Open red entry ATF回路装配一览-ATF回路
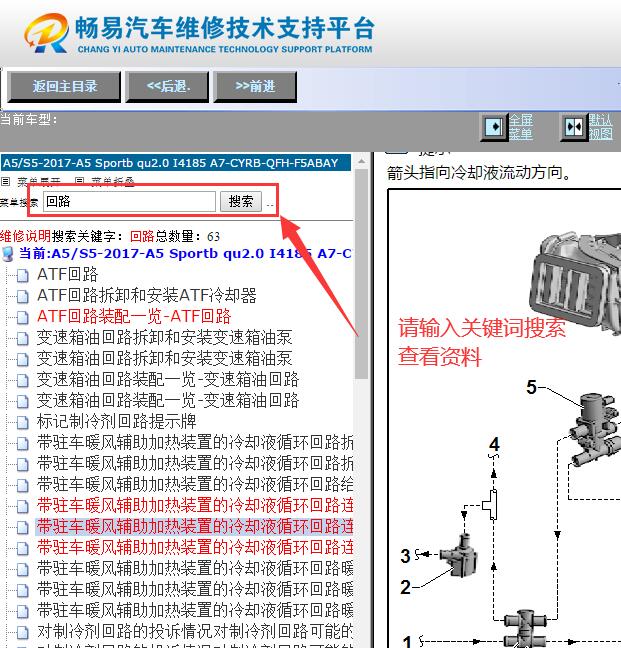621x648 pixels. coord(134,317)
